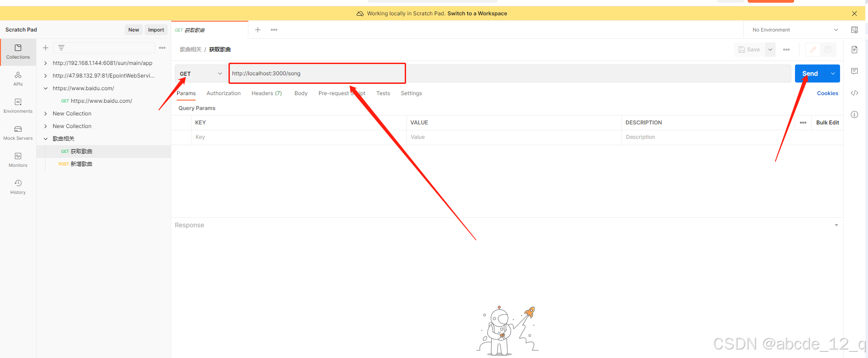Click the edit pencil icon
The height and width of the screenshot is (358, 868).
click(813, 50)
